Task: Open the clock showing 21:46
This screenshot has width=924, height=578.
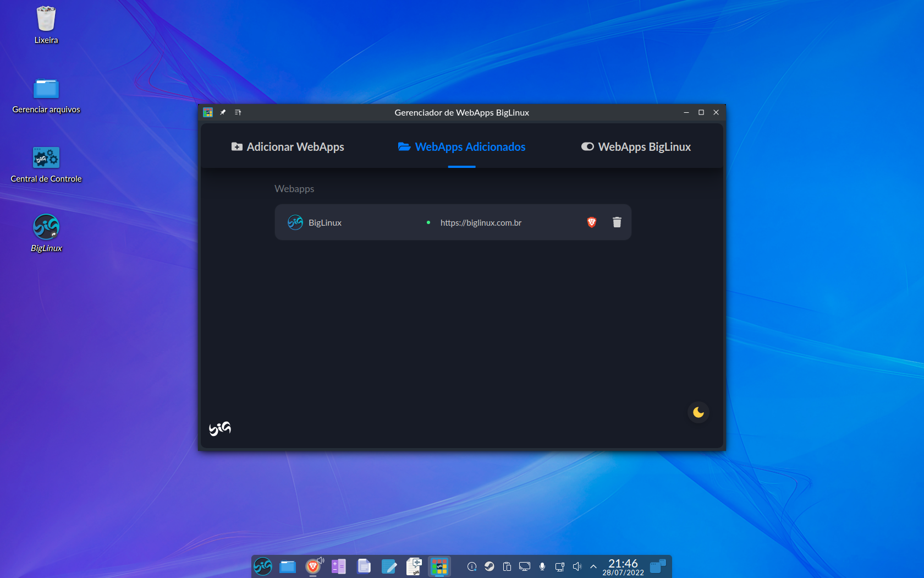Action: click(x=623, y=567)
